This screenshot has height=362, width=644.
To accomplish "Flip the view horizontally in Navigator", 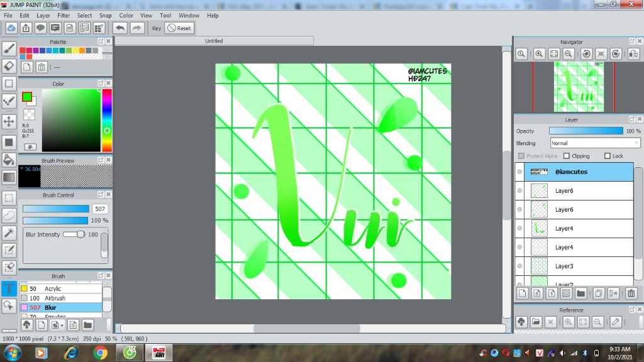I will 634,54.
